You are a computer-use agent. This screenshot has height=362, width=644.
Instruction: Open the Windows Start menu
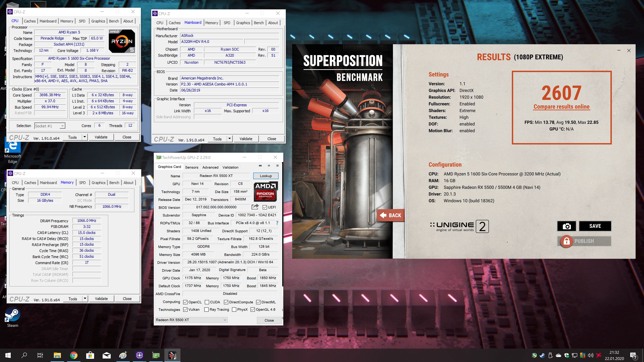(8, 355)
